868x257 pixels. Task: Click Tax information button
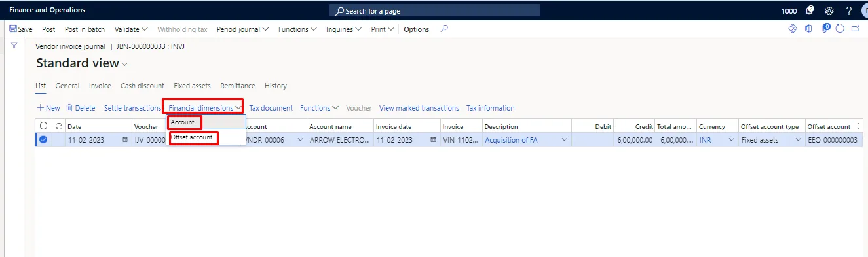point(491,108)
